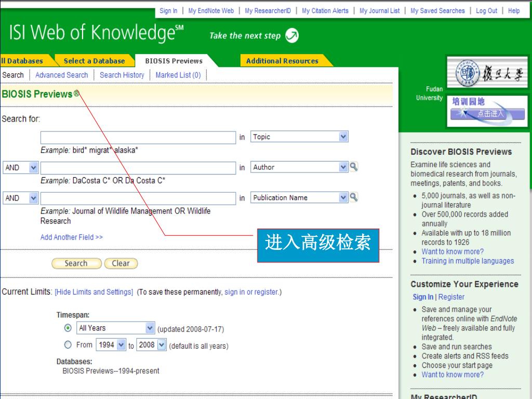532x399 pixels.
Task: Open My Journal List link
Action: point(379,11)
